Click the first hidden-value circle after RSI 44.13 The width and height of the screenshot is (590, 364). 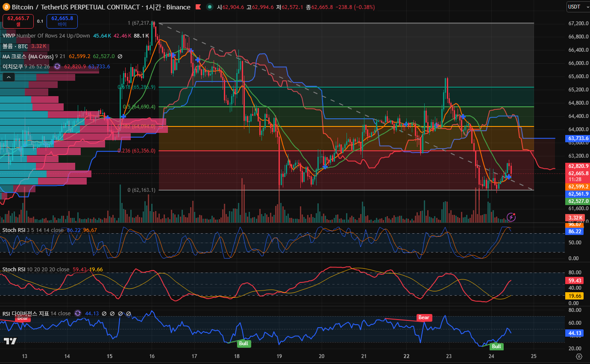point(104,314)
